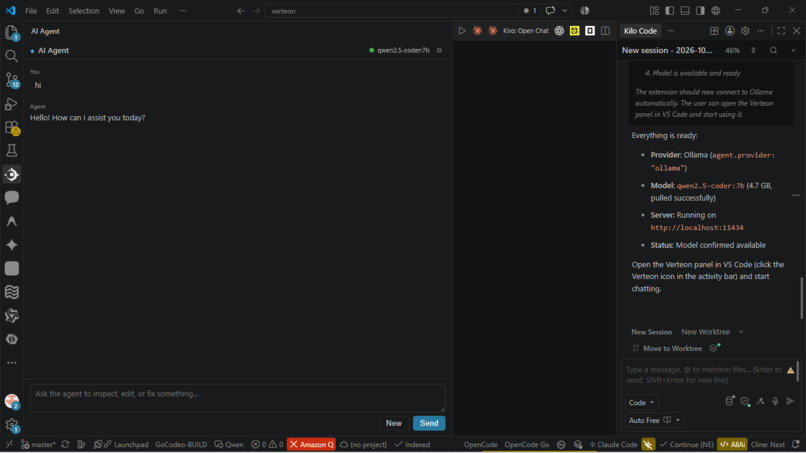
Task: Open Source Control view with 12 badge
Action: 11,80
